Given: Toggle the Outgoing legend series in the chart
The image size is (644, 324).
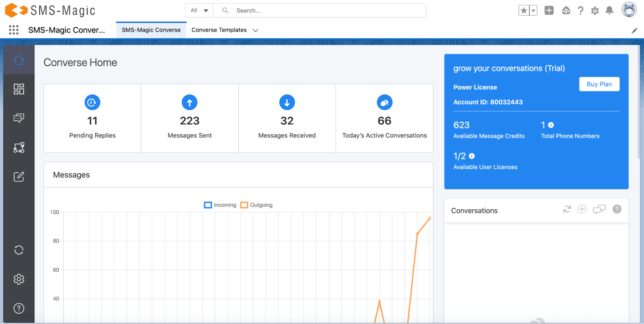Looking at the screenshot, I should click(x=256, y=205).
